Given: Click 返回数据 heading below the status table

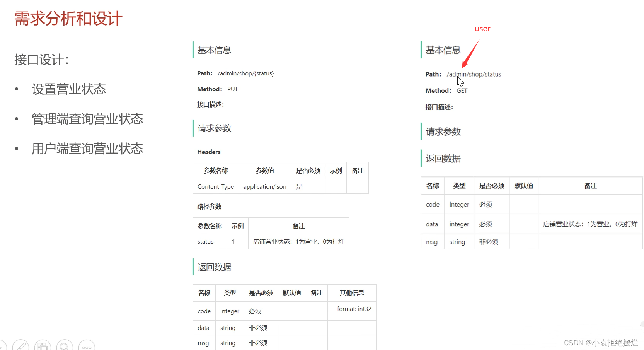Looking at the screenshot, I should (214, 267).
